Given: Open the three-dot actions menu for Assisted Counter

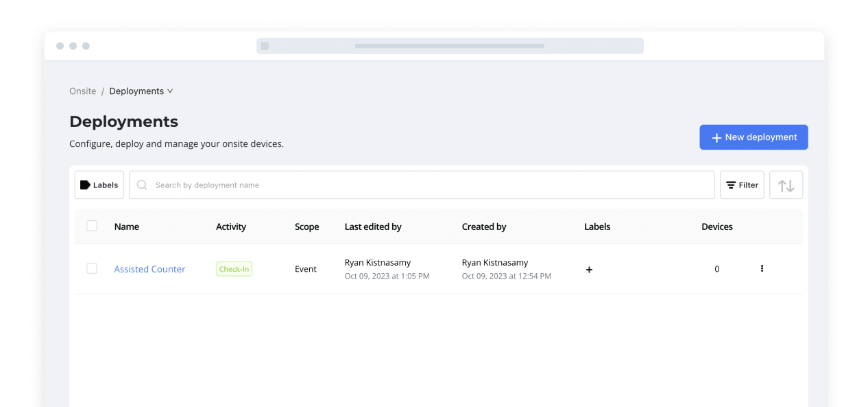Looking at the screenshot, I should point(762,268).
